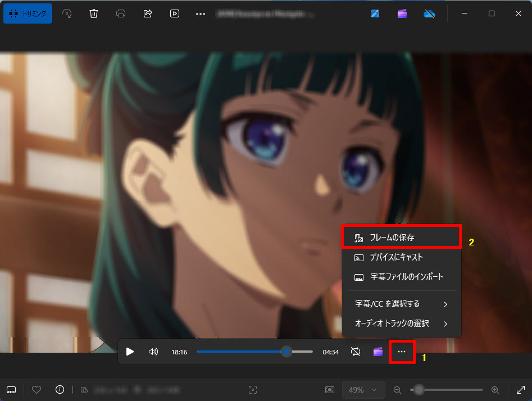The width and height of the screenshot is (532, 401).
Task: Delete the video with the trash icon
Action: (94, 13)
